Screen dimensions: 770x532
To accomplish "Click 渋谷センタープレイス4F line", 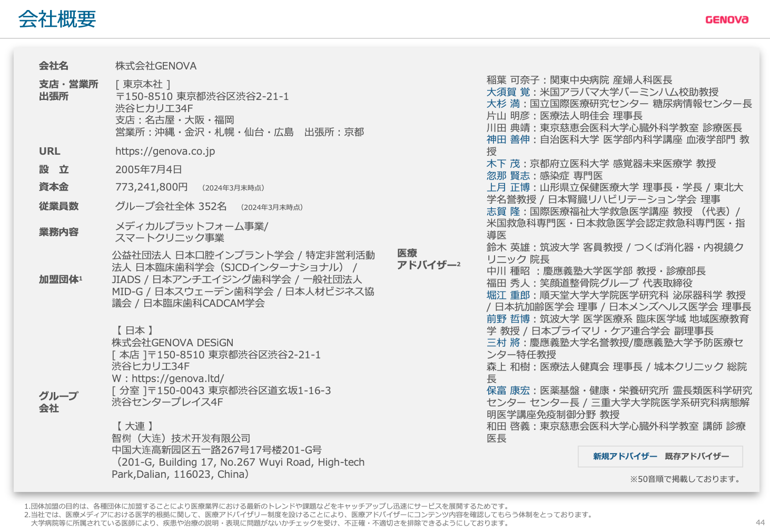I will tap(167, 402).
